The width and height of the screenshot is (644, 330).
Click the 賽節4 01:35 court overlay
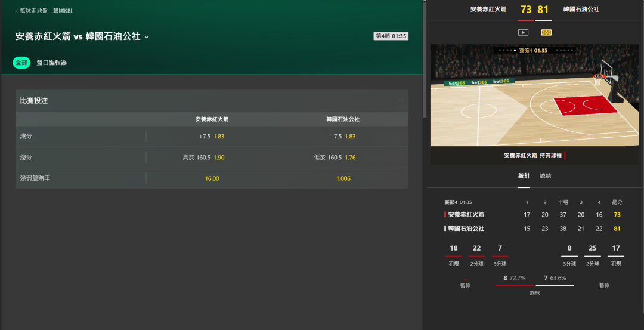point(534,50)
